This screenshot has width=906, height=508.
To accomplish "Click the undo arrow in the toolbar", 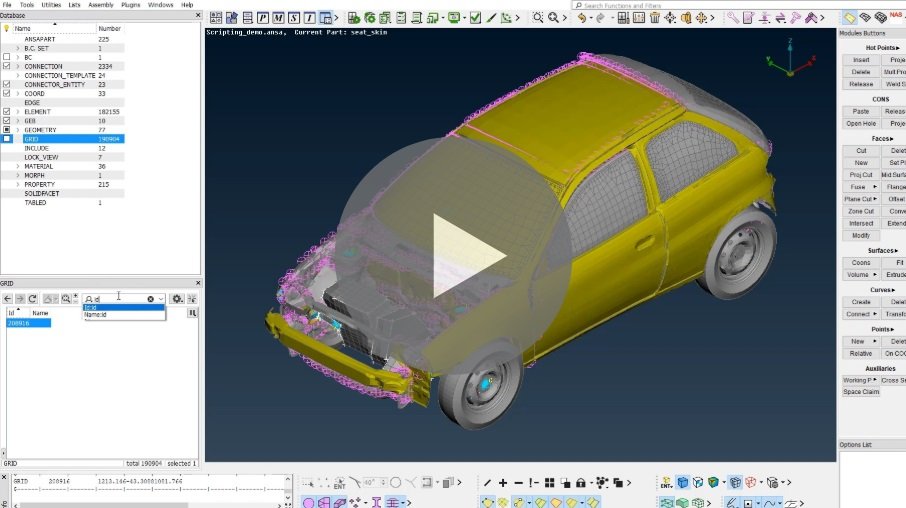I will pyautogui.click(x=581, y=17).
